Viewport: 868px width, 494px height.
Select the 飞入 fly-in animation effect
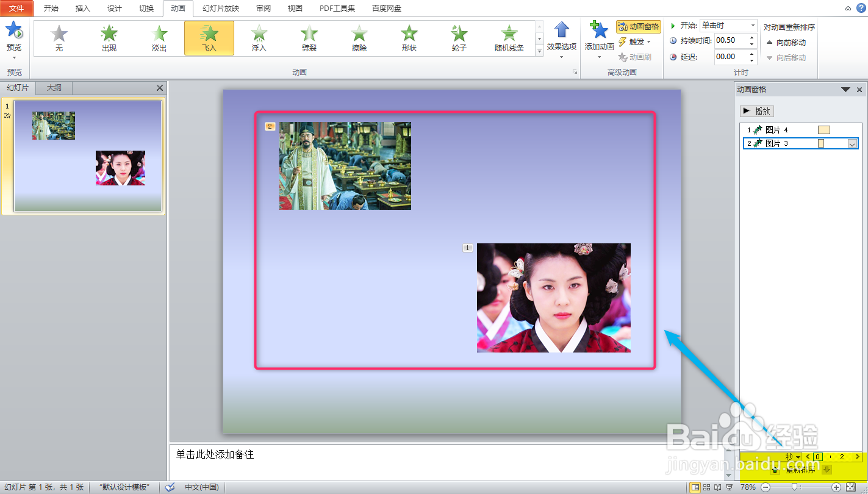click(210, 38)
